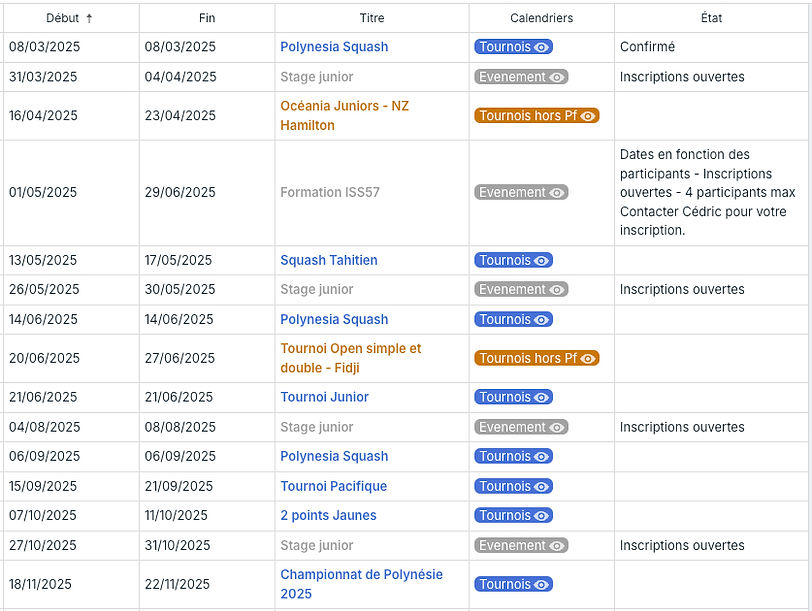Click eye icon in Tournoi Junior Tournois badge

(x=541, y=398)
